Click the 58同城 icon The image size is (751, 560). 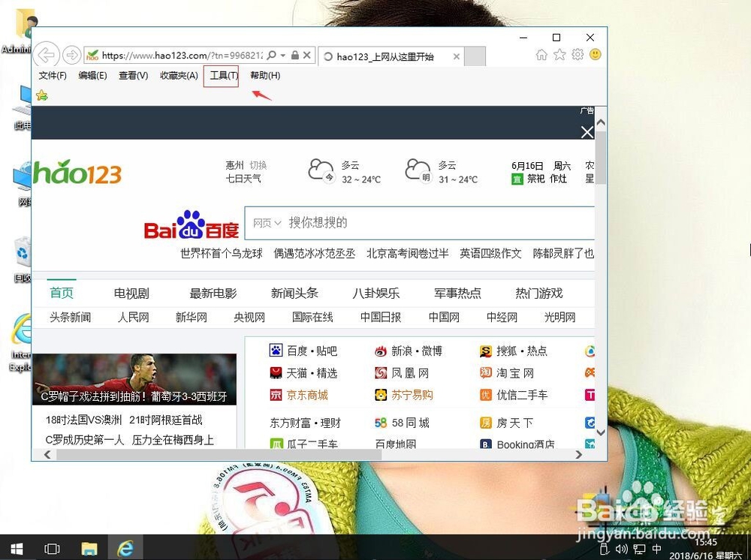[x=381, y=423]
